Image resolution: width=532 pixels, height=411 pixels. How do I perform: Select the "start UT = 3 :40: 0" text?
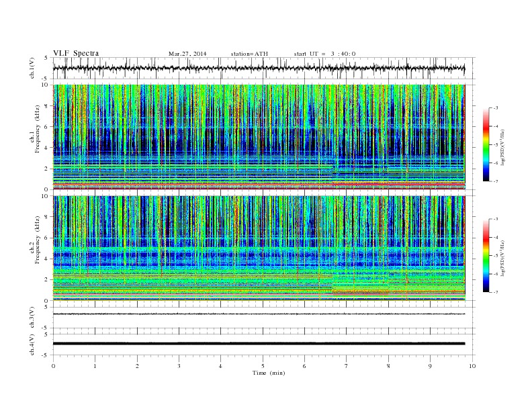pyautogui.click(x=324, y=54)
